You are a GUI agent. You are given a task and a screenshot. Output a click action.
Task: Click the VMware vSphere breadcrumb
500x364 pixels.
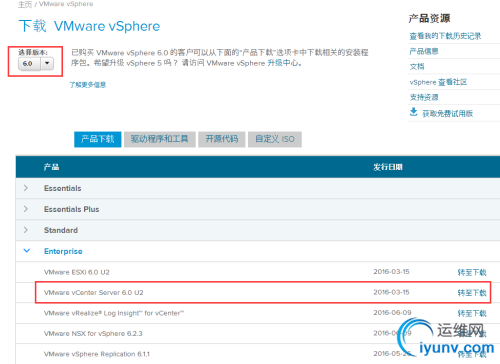point(66,4)
